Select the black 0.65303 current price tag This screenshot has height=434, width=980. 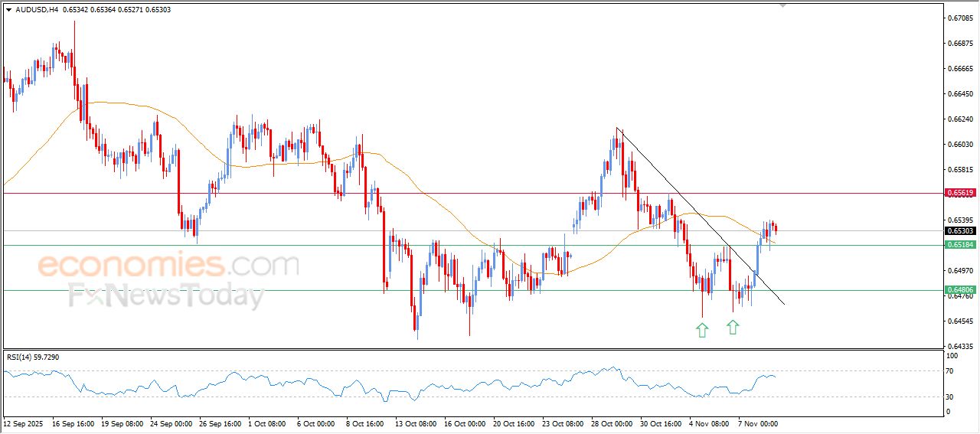tap(960, 230)
